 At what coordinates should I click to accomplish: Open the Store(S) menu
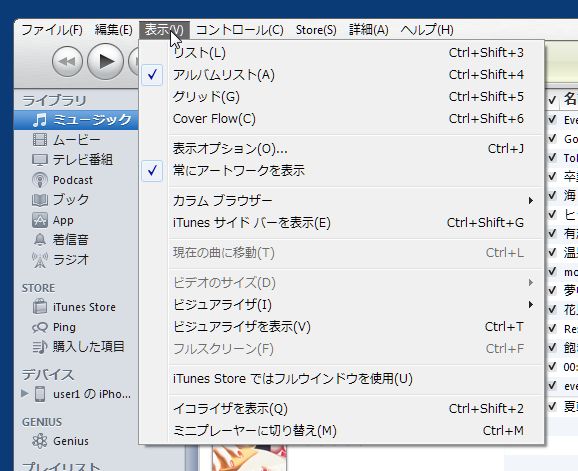click(316, 30)
